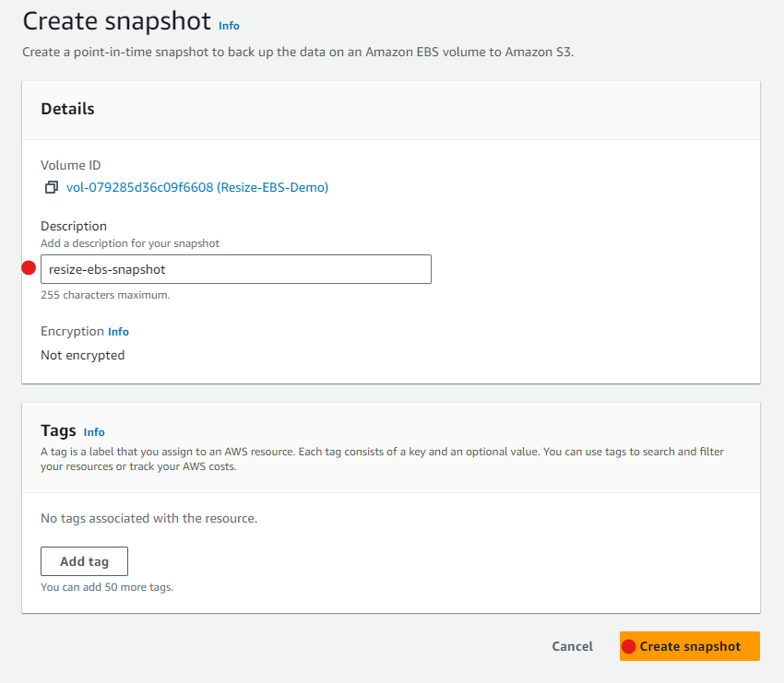Open volume vol-079285d36c09f6608 link
The image size is (784, 683).
(197, 187)
